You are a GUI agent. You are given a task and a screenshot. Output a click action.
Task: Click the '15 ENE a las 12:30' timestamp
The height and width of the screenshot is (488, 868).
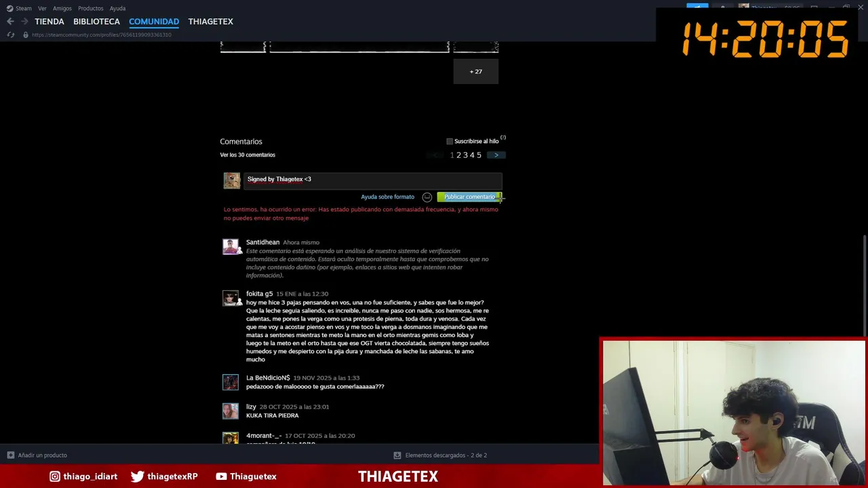coord(302,294)
